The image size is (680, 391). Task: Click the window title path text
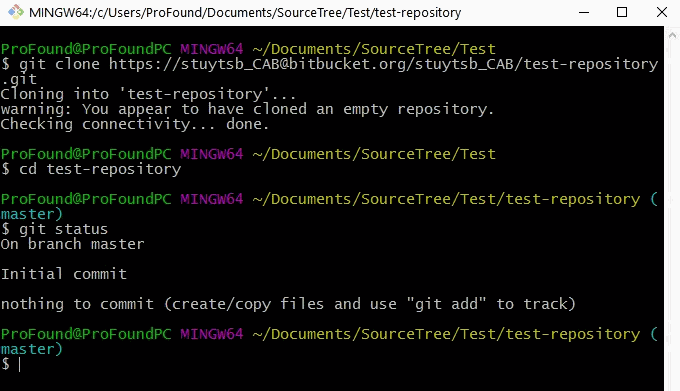245,13
